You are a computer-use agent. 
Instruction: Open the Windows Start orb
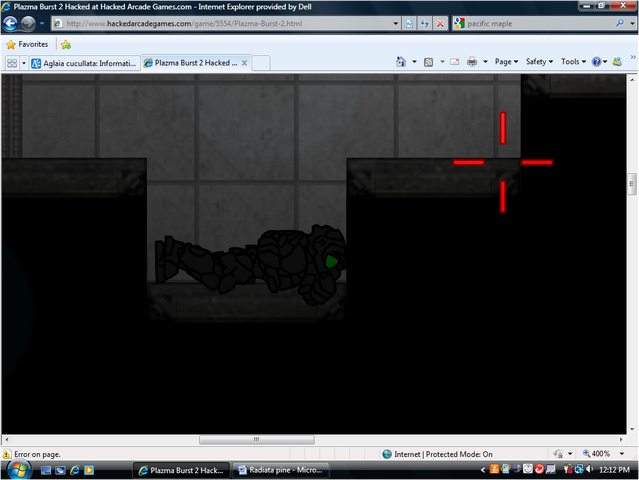point(18,470)
